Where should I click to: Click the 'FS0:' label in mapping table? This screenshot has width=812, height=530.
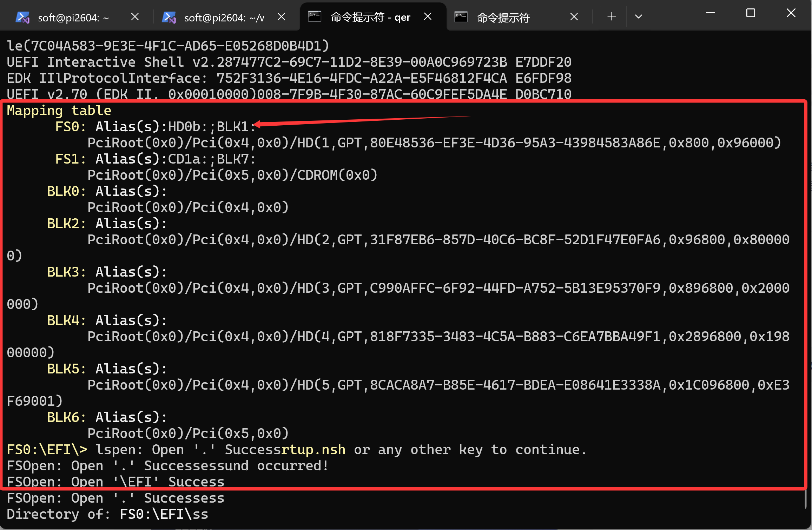pos(71,127)
